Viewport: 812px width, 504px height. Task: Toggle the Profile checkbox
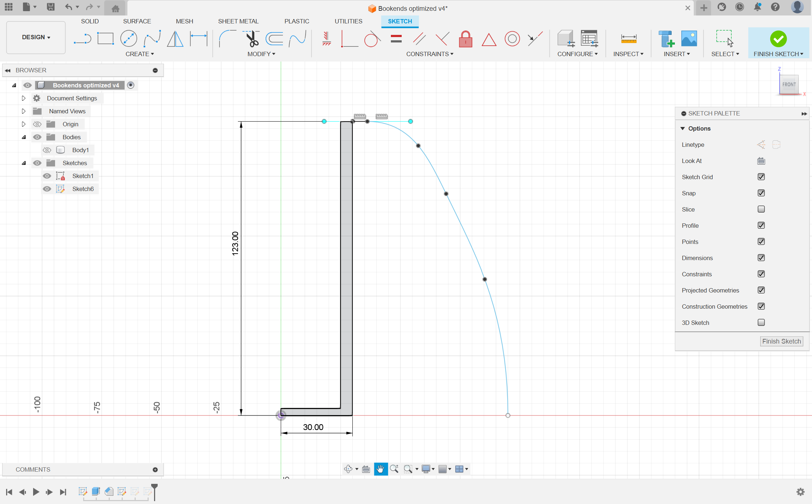pos(761,225)
